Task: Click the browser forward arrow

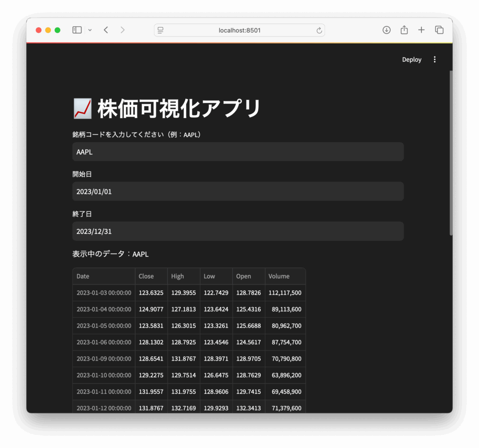Action: point(123,30)
